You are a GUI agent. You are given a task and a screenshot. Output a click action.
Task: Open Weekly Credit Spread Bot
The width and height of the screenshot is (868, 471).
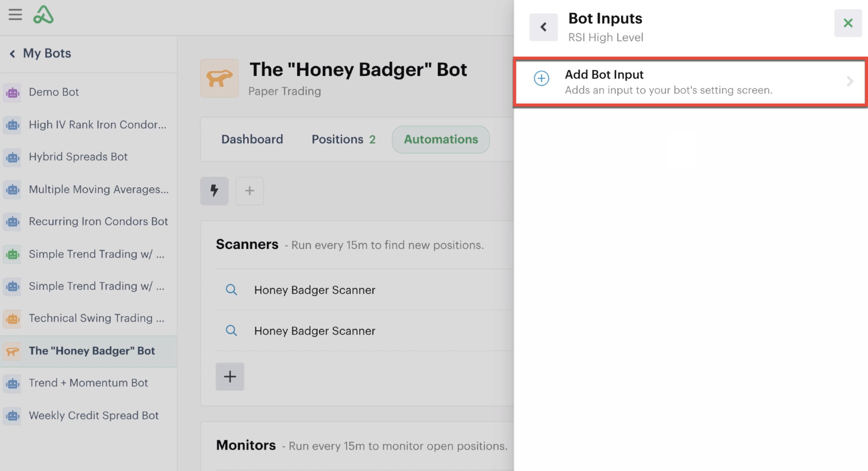88,416
